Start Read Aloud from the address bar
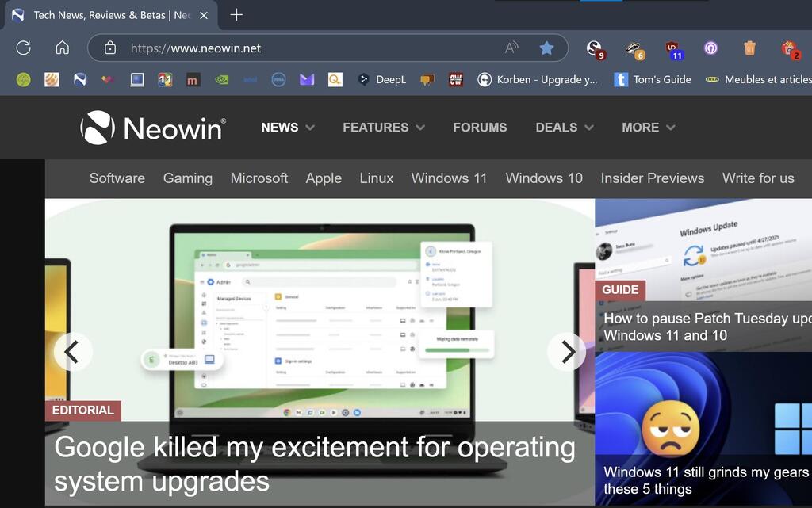 click(511, 48)
